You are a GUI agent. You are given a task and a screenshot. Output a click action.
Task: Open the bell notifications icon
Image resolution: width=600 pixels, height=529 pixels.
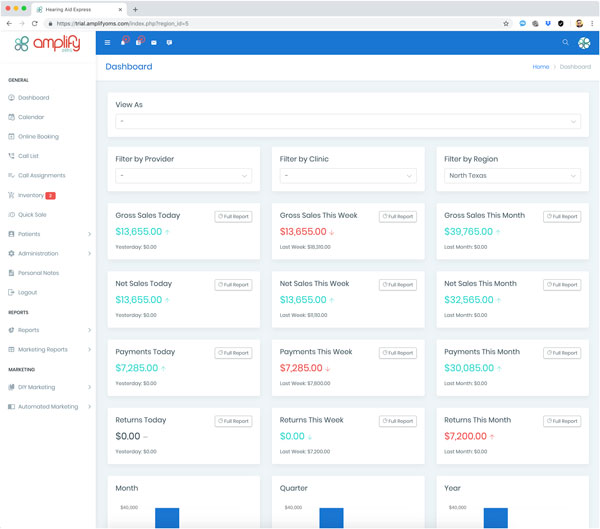(123, 42)
